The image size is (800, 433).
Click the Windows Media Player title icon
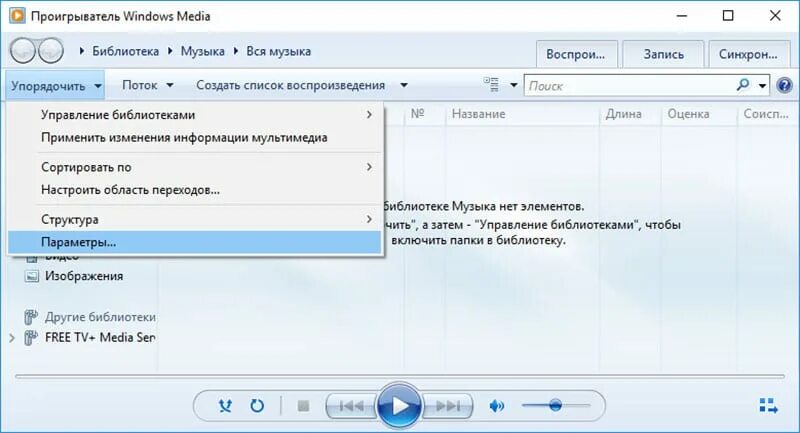[17, 16]
